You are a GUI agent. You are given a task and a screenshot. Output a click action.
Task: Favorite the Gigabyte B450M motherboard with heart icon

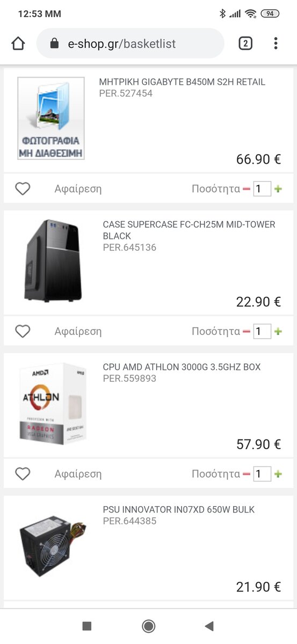23,189
